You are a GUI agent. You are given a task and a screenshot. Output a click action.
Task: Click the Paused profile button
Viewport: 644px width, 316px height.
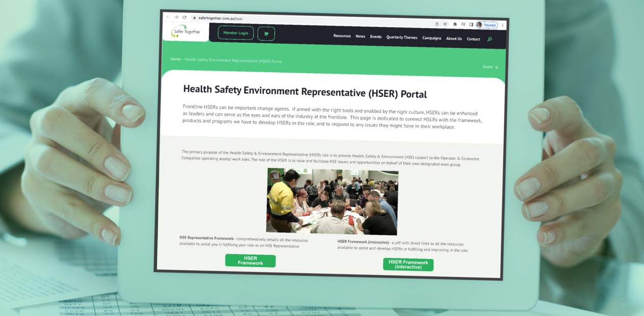[487, 25]
